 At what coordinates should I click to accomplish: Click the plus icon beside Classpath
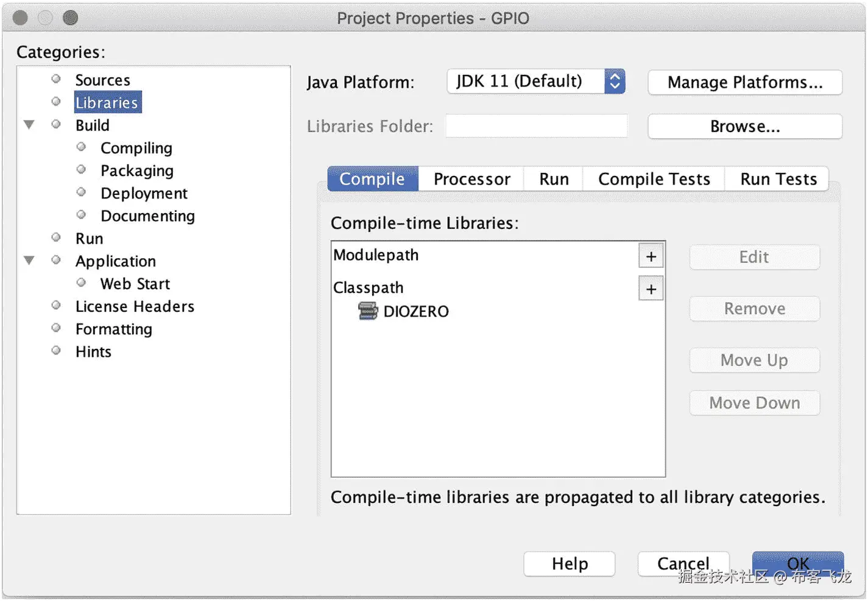point(651,289)
